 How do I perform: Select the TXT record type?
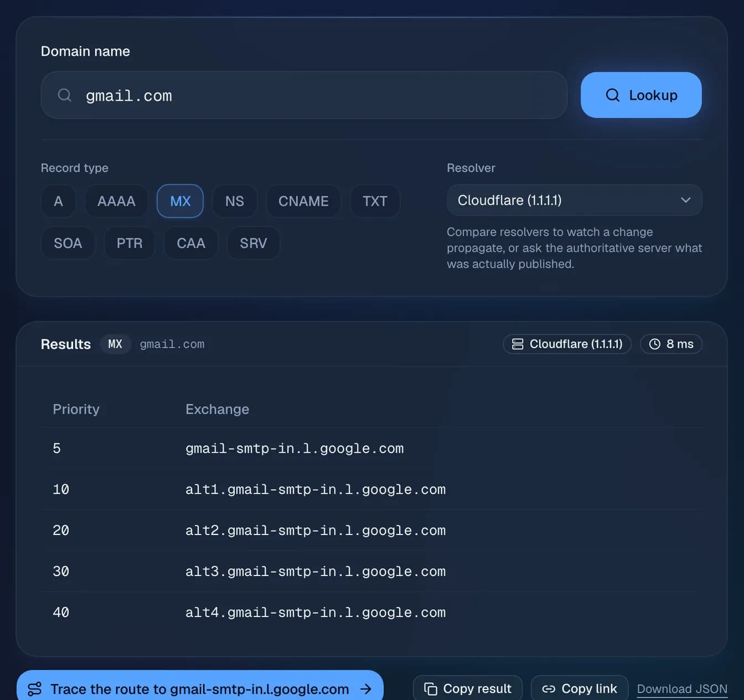tap(375, 201)
